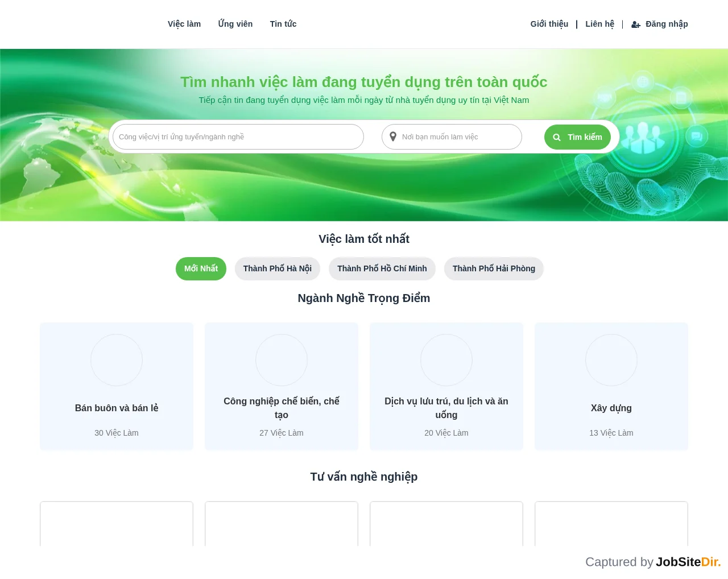Image resolution: width=728 pixels, height=579 pixels.
Task: Focus the job title search field
Action: pyautogui.click(x=238, y=137)
